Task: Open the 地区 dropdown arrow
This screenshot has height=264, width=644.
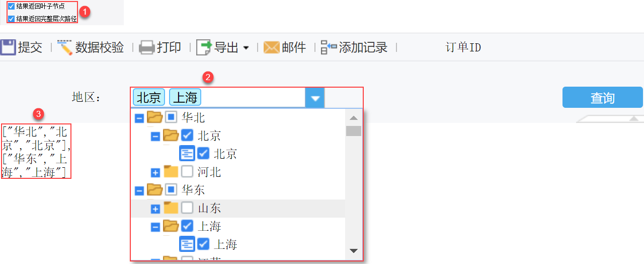Action: [x=315, y=98]
